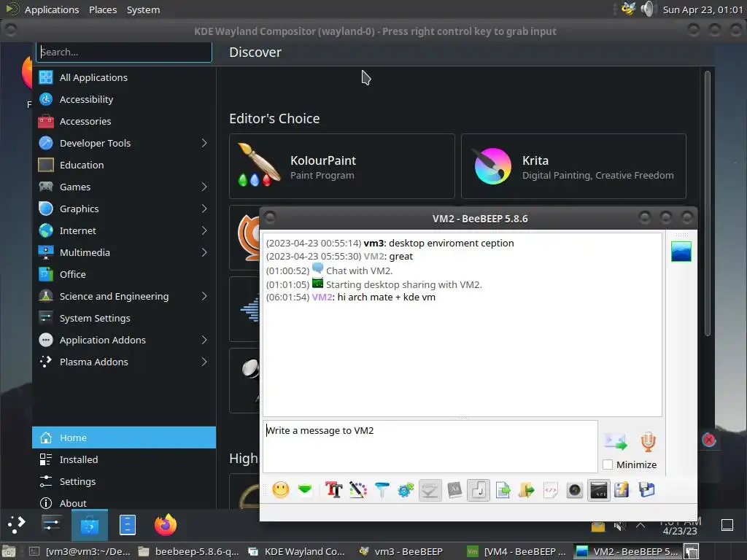Switch to the vm3@vm3 terminal taskbar entry
The height and width of the screenshot is (560, 747).
(x=80, y=551)
